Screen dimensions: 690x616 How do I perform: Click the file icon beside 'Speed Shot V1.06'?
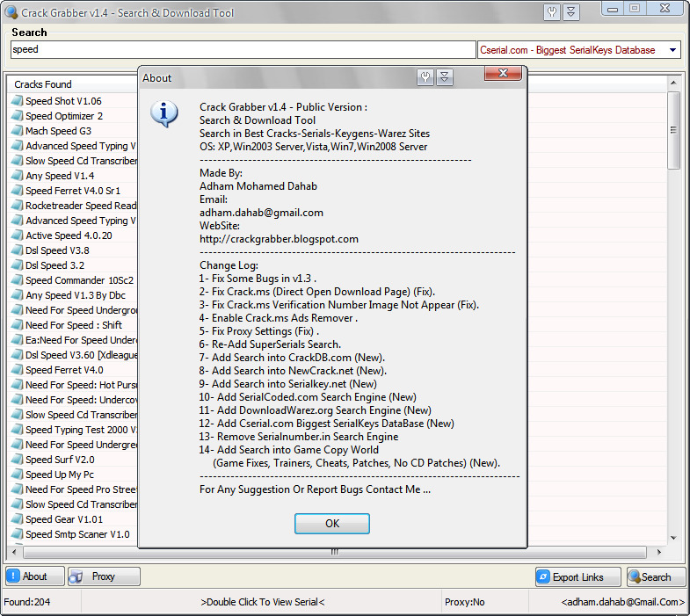(18, 101)
